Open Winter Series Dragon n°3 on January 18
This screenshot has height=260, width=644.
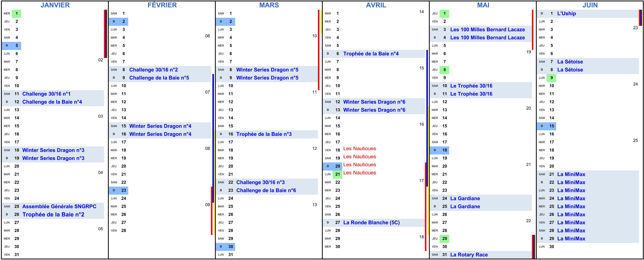[53, 150]
